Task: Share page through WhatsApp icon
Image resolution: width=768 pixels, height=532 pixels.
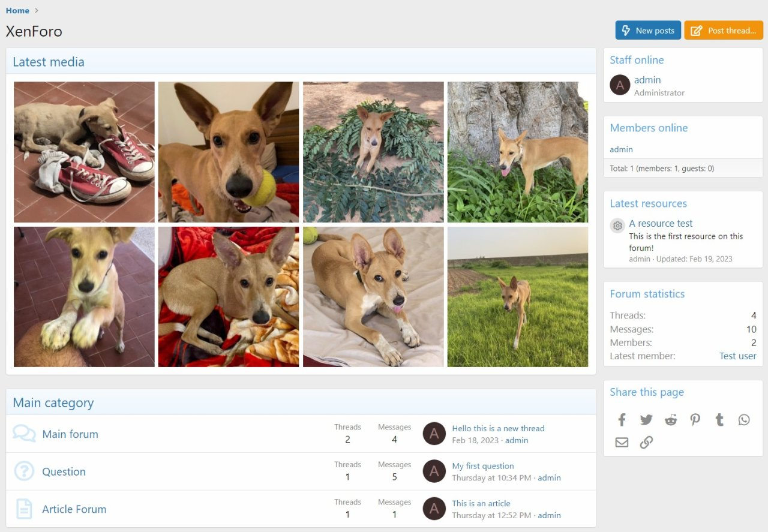Action: coord(744,420)
